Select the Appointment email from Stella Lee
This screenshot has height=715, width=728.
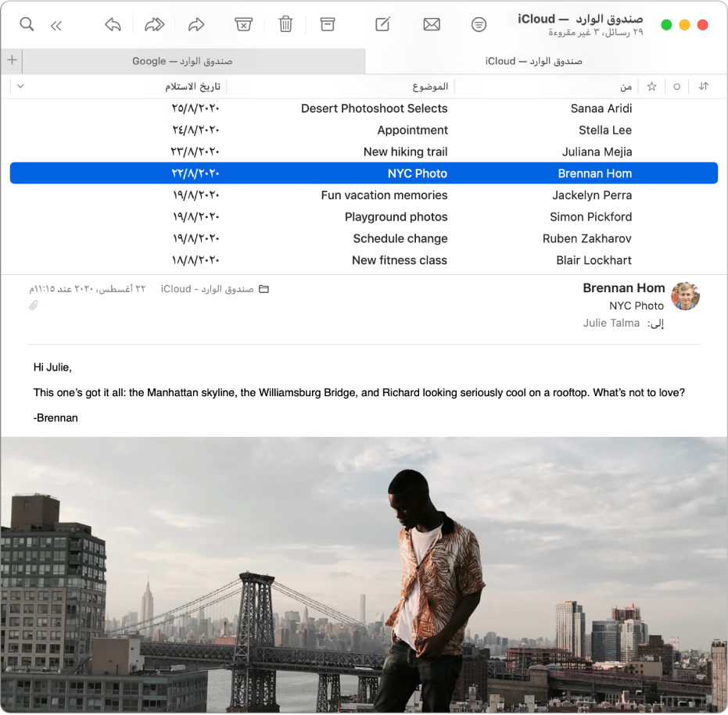[364, 130]
